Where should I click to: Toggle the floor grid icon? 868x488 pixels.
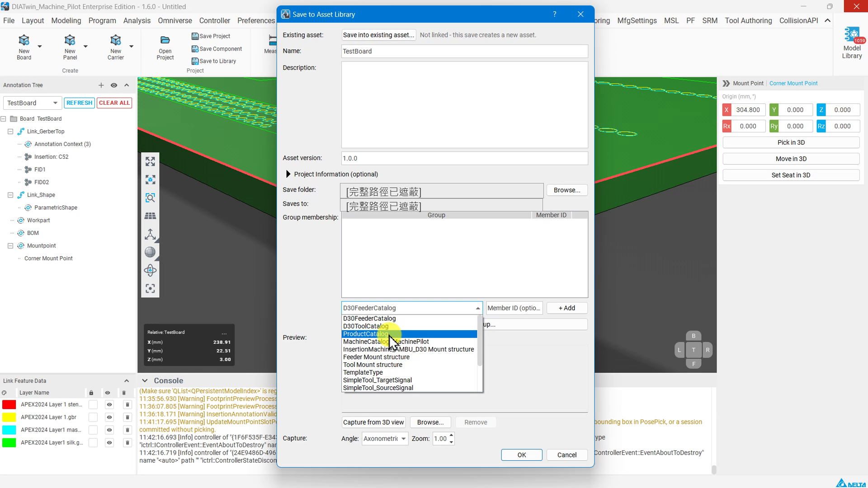click(150, 216)
